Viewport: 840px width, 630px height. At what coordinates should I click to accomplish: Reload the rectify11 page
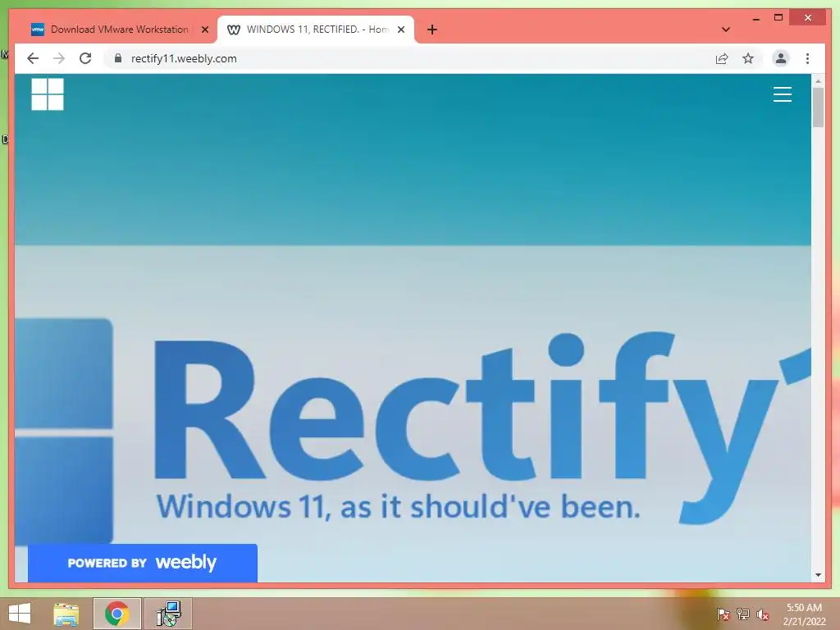pyautogui.click(x=85, y=58)
